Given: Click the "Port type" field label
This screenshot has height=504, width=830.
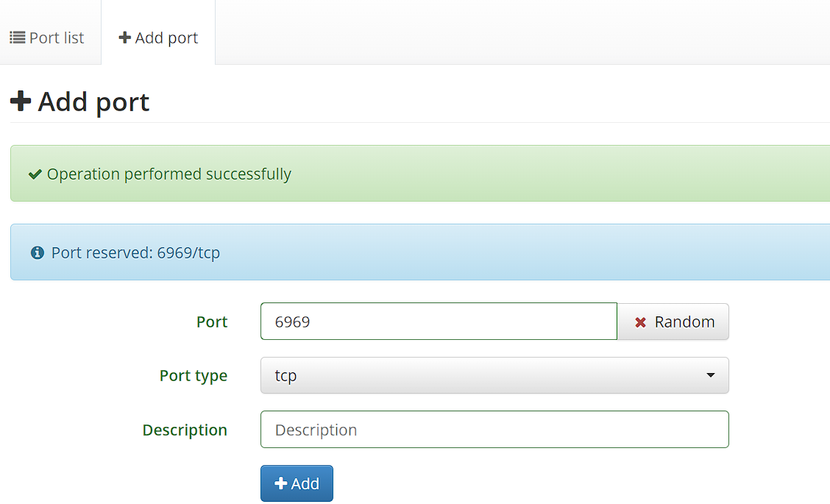Looking at the screenshot, I should [194, 375].
